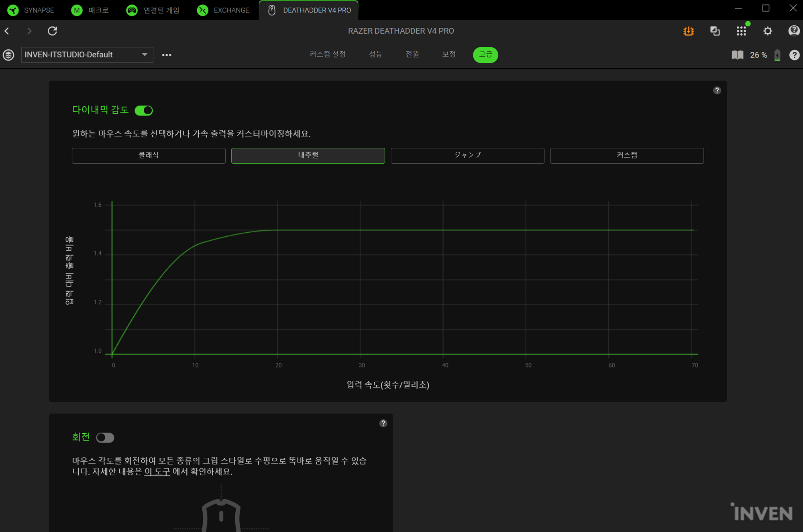
Task: Click the overlapping windows icon
Action: coord(715,31)
